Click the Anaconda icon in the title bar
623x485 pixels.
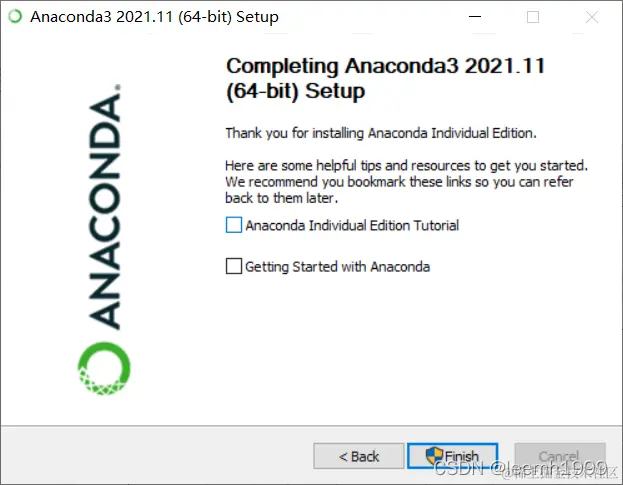pyautogui.click(x=15, y=17)
